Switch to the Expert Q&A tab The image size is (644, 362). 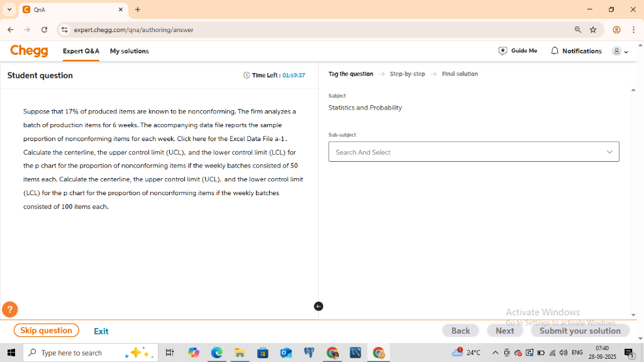coord(80,51)
